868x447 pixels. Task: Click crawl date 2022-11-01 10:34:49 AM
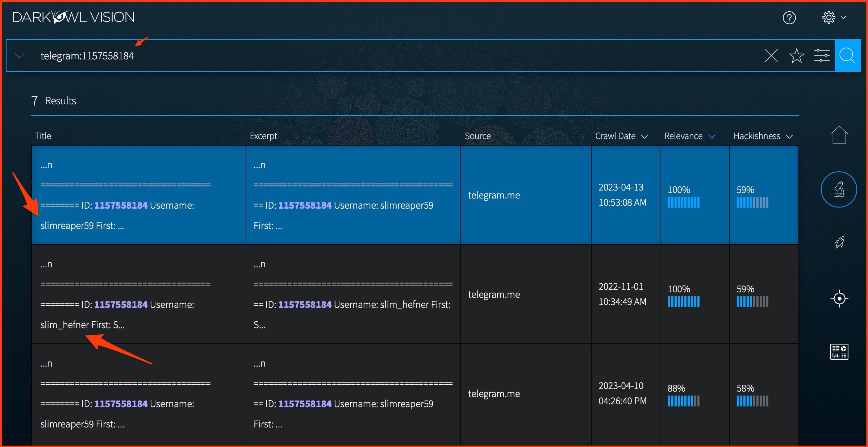[x=622, y=294]
